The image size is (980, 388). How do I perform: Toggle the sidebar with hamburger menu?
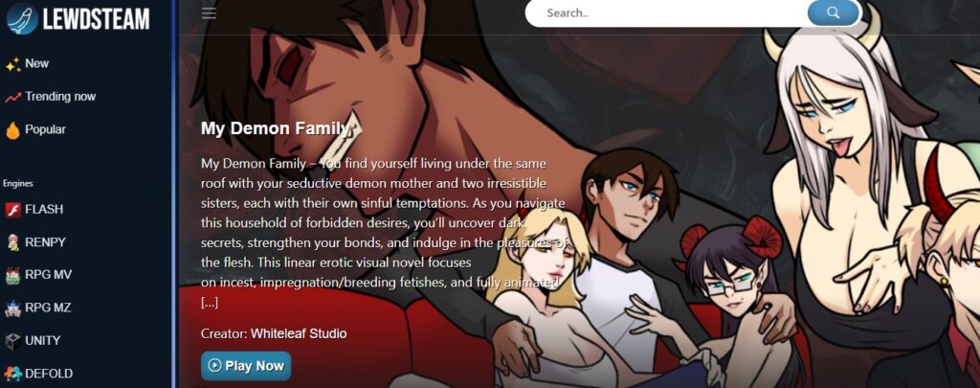point(209,13)
